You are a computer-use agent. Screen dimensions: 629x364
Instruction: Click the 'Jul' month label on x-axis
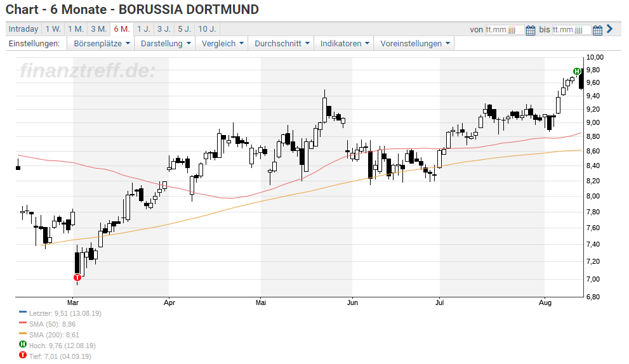(440, 302)
